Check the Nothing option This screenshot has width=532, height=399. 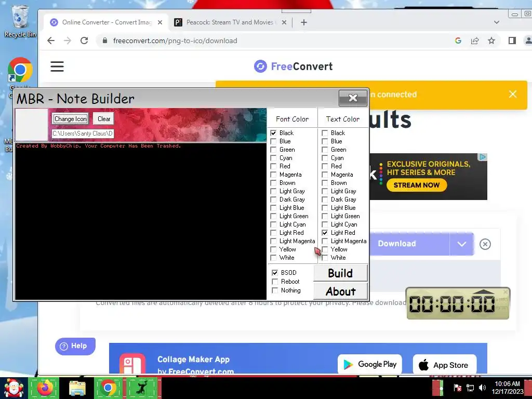[x=275, y=290]
